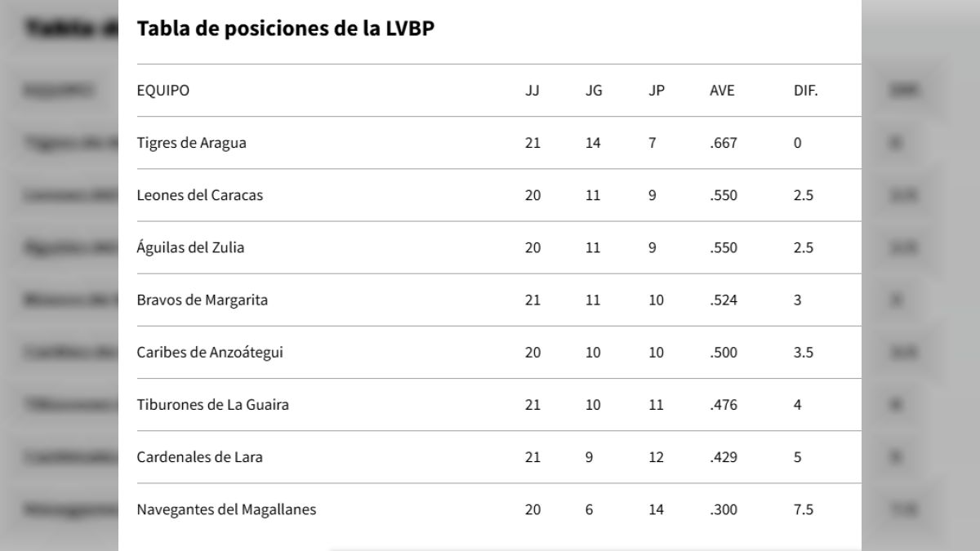Viewport: 980px width, 551px height.
Task: Click Bravos de Margarita's .524 average
Action: tap(724, 300)
